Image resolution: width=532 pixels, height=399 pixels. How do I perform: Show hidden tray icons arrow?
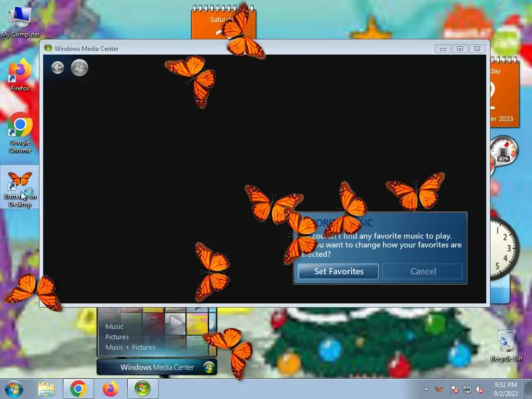point(426,389)
